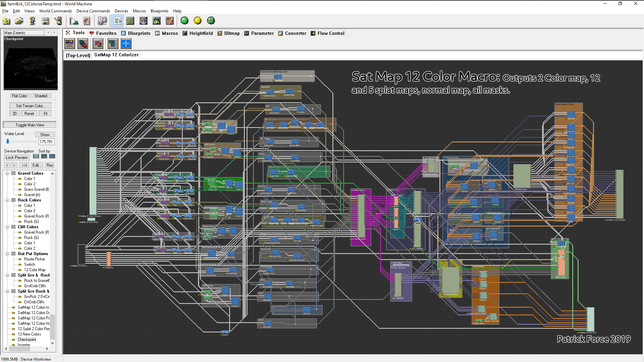This screenshot has width=644, height=362.
Task: Click Toggle Main View button
Action: pyautogui.click(x=30, y=125)
